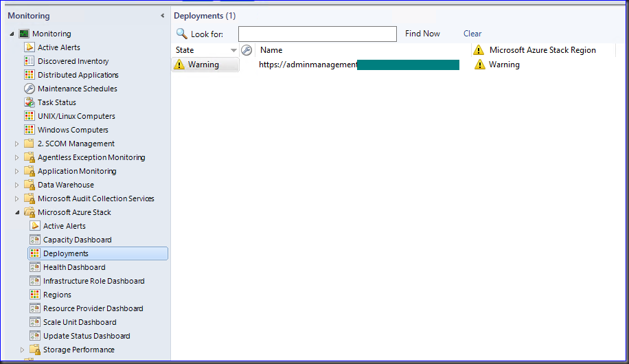Viewport: 629px width, 364px height.
Task: Collapse the Monitoring navigation pane arrow
Action: click(x=163, y=15)
